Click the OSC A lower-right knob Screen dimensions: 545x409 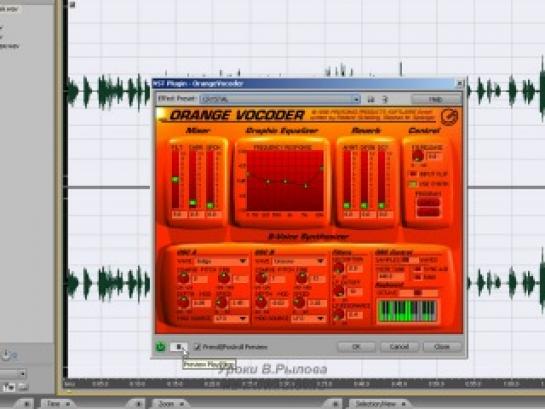pos(221,303)
